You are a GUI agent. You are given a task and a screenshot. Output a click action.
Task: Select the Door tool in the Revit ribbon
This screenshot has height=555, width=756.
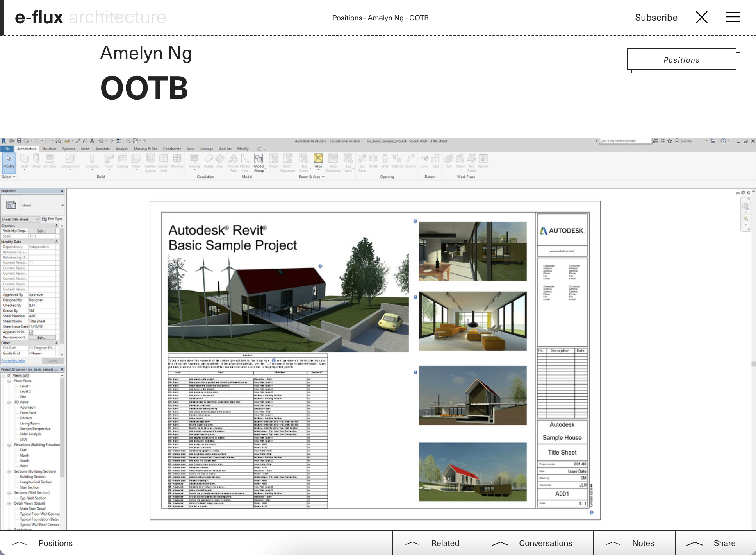coord(37,161)
